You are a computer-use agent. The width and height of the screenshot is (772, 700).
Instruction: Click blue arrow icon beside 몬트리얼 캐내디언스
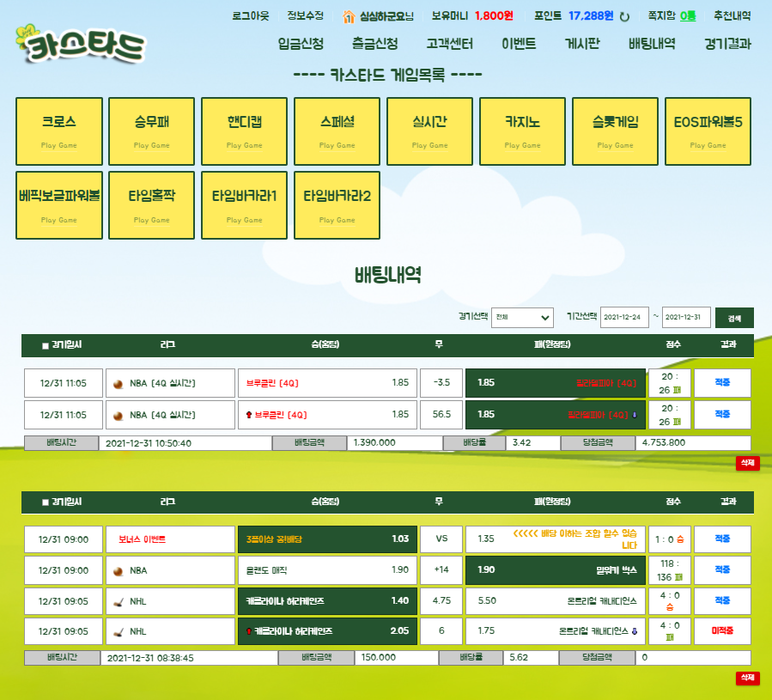635,631
